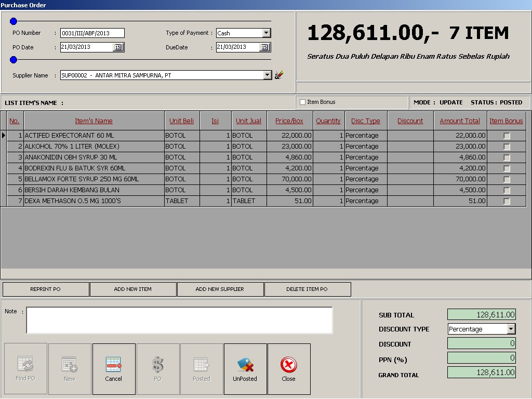The height and width of the screenshot is (399, 532).
Task: Check Item Bonus for ACTIFED EXPECTORANT 60 ML row
Action: coord(507,136)
